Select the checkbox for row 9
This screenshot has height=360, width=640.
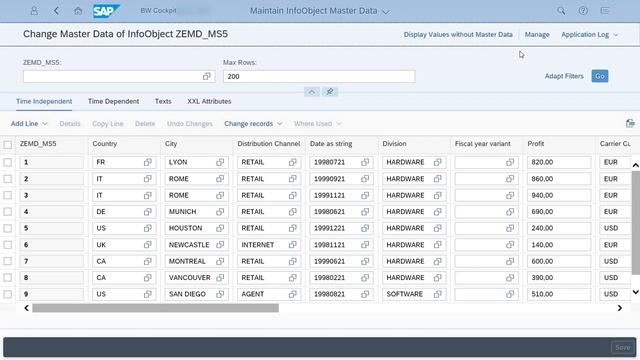coord(8,294)
